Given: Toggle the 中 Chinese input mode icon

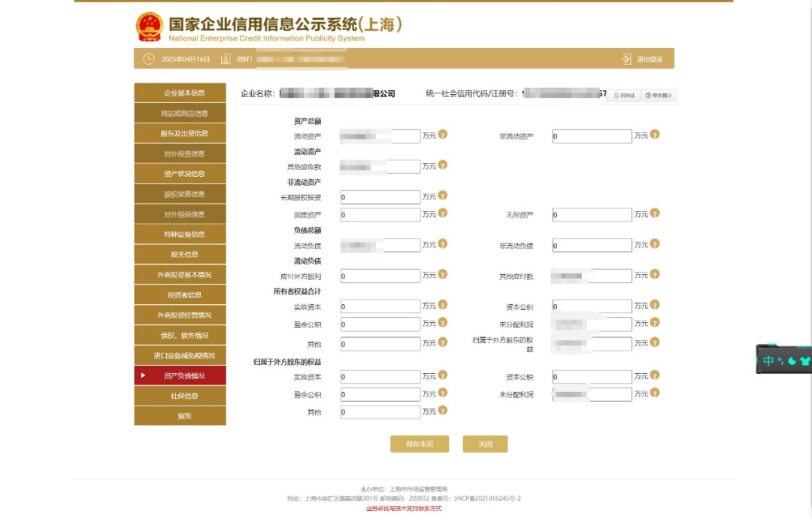Looking at the screenshot, I should tap(768, 360).
